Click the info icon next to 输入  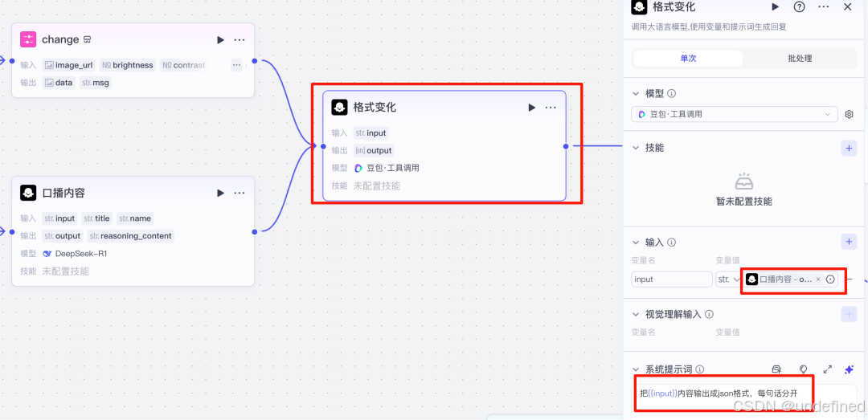pyautogui.click(x=671, y=243)
